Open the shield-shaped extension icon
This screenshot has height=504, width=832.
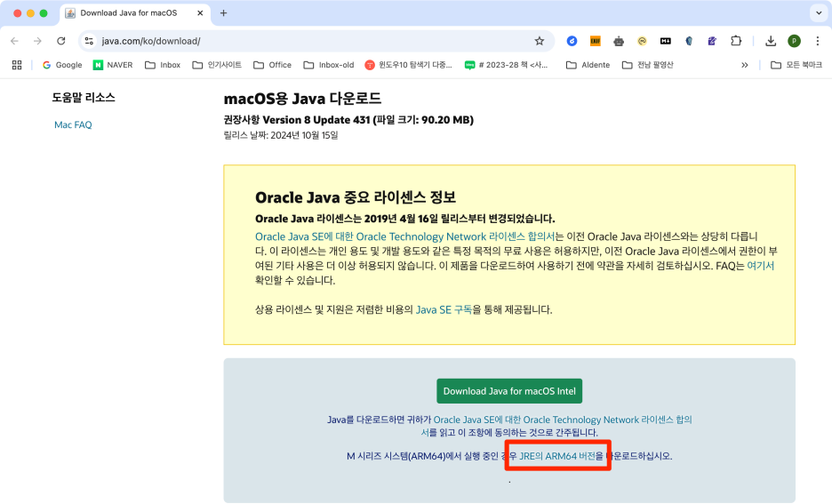689,41
